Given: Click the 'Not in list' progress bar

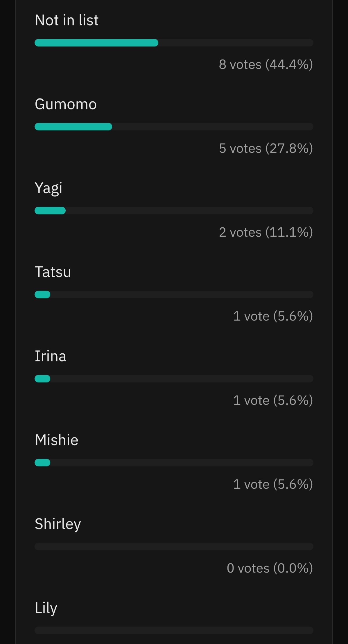Looking at the screenshot, I should click(174, 43).
